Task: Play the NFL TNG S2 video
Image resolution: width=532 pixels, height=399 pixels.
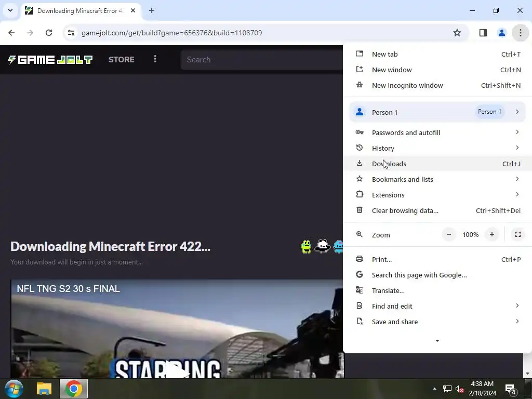Action: click(x=177, y=370)
